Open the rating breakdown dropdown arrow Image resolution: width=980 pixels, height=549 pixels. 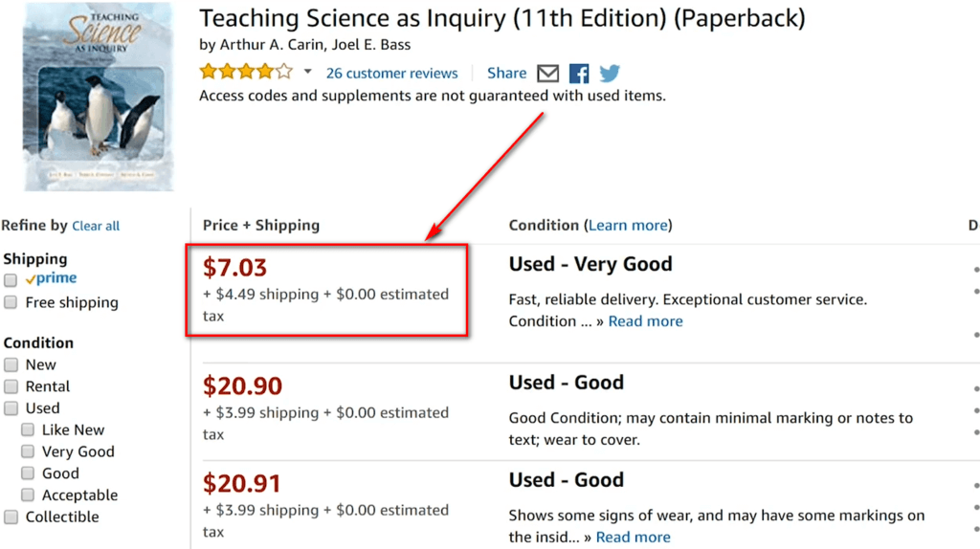pyautogui.click(x=307, y=72)
